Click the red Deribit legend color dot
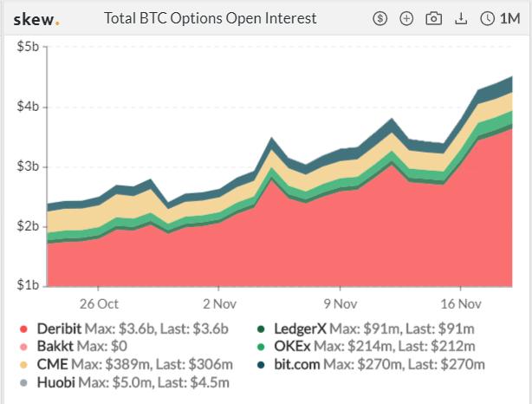The width and height of the screenshot is (532, 404). (x=23, y=329)
